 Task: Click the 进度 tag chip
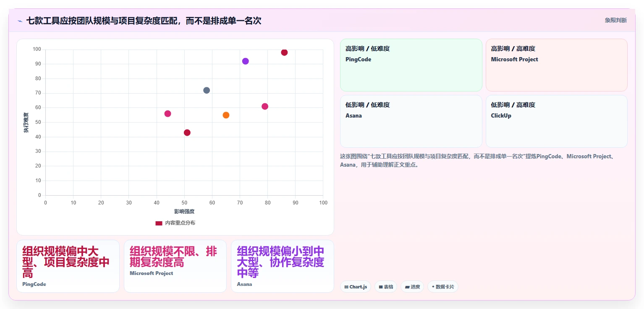click(x=412, y=287)
